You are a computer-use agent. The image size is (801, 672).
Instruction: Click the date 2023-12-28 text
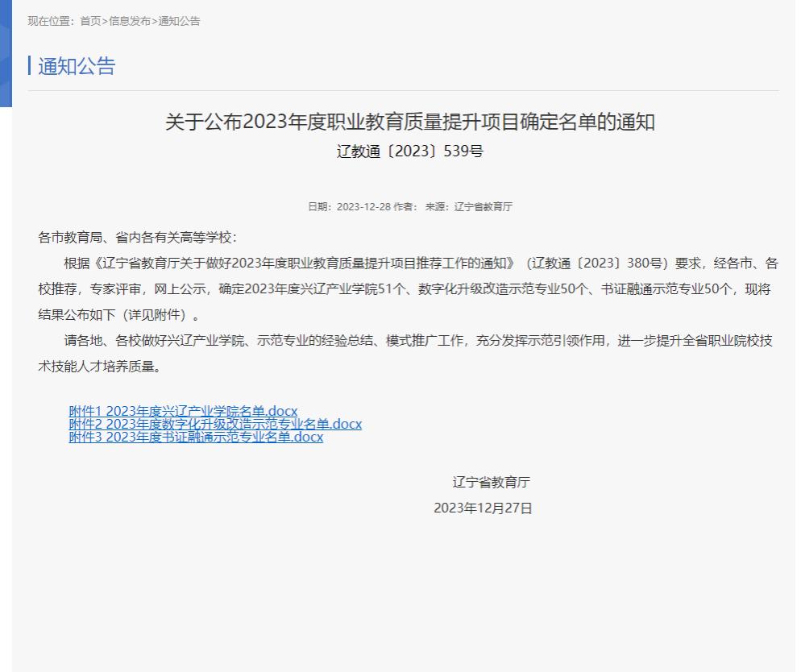pyautogui.click(x=363, y=207)
